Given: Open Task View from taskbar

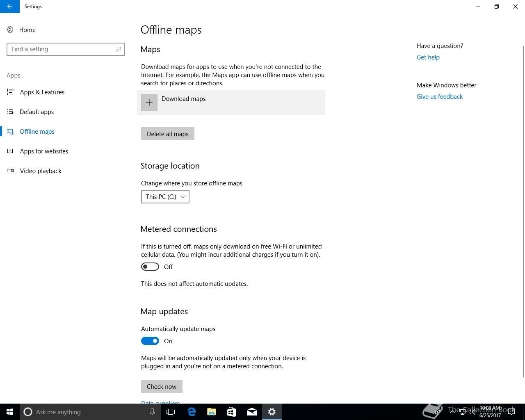Looking at the screenshot, I should (171, 412).
